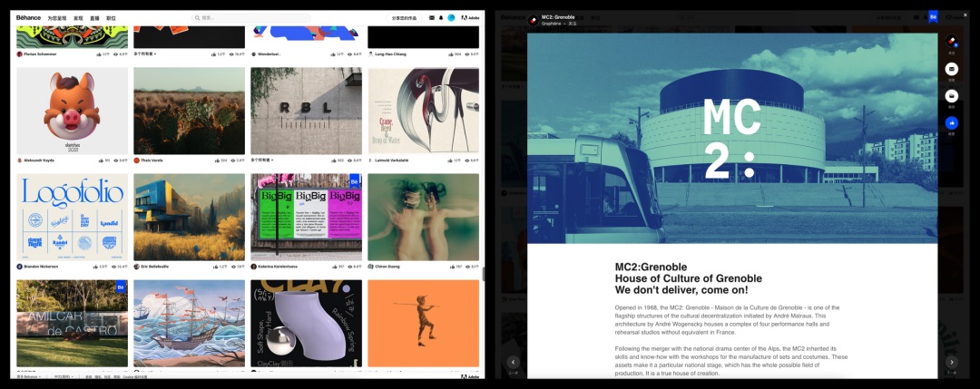Open the Logofolio project thumbnail
This screenshot has width=980, height=389.
[72, 218]
